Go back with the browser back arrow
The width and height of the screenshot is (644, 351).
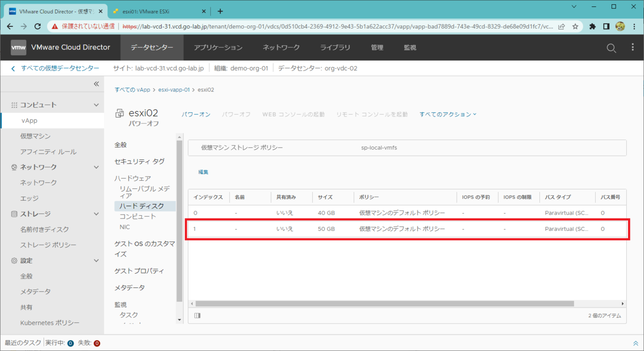pos(10,26)
